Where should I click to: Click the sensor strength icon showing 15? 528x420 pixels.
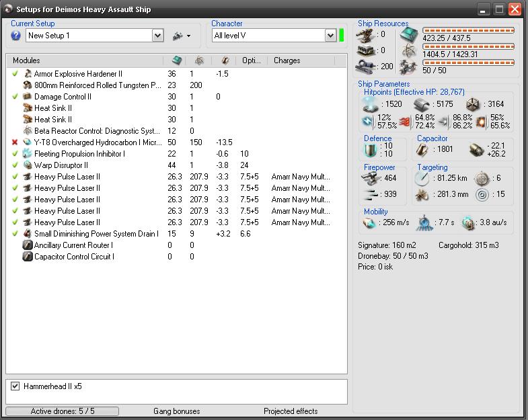482,194
